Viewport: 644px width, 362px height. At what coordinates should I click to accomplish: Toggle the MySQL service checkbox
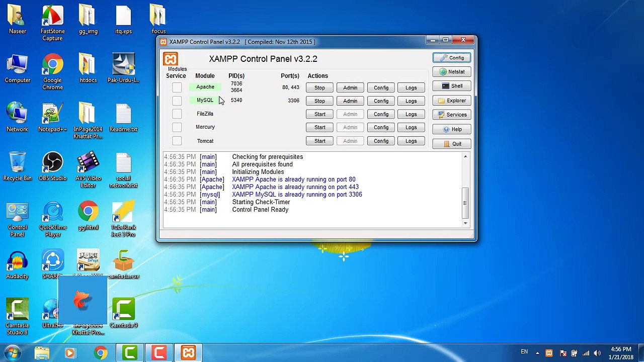click(177, 101)
